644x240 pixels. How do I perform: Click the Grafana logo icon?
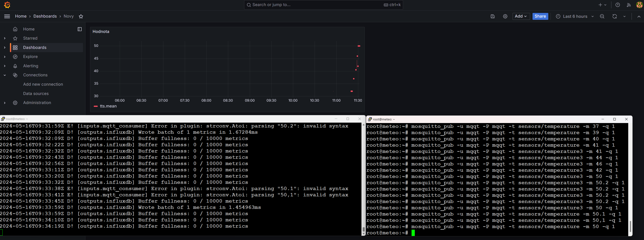[x=7, y=5]
